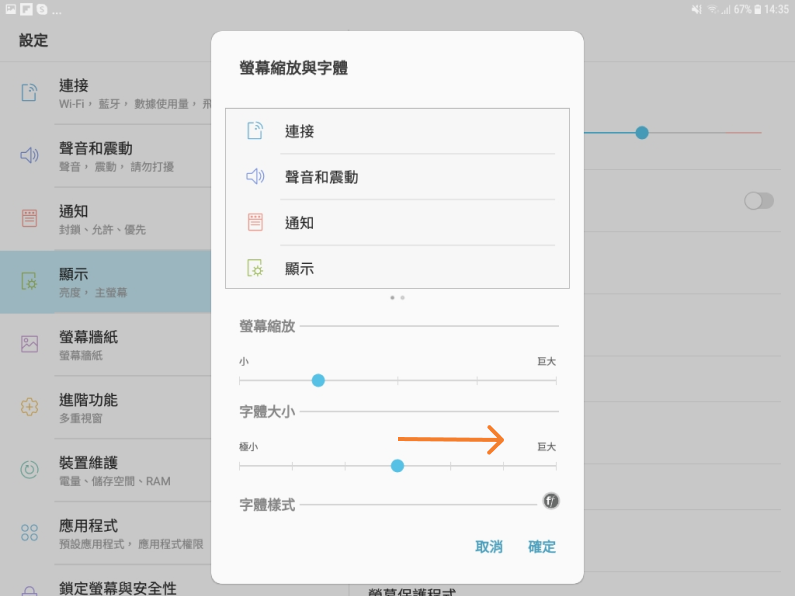Click the sidebar notification icon
This screenshot has width=795, height=596.
(29, 218)
